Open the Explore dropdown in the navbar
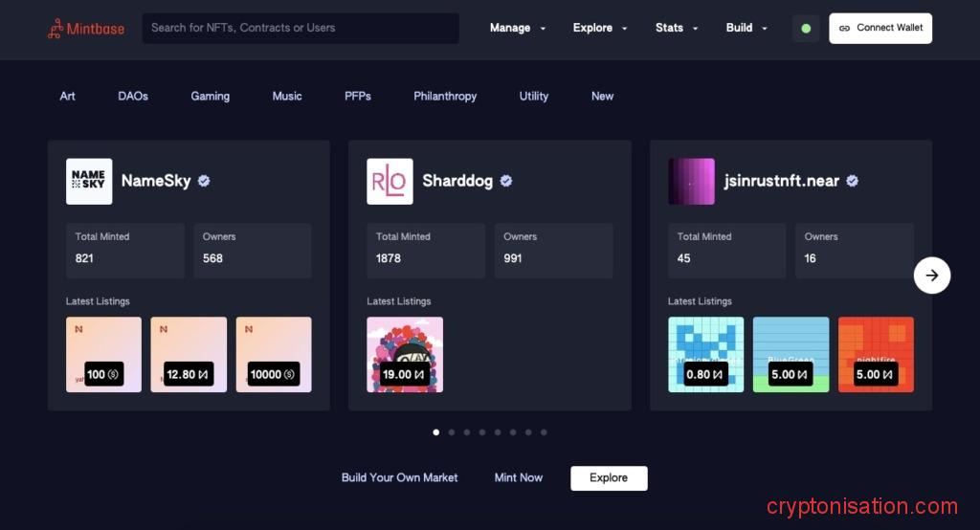980x530 pixels. point(600,28)
